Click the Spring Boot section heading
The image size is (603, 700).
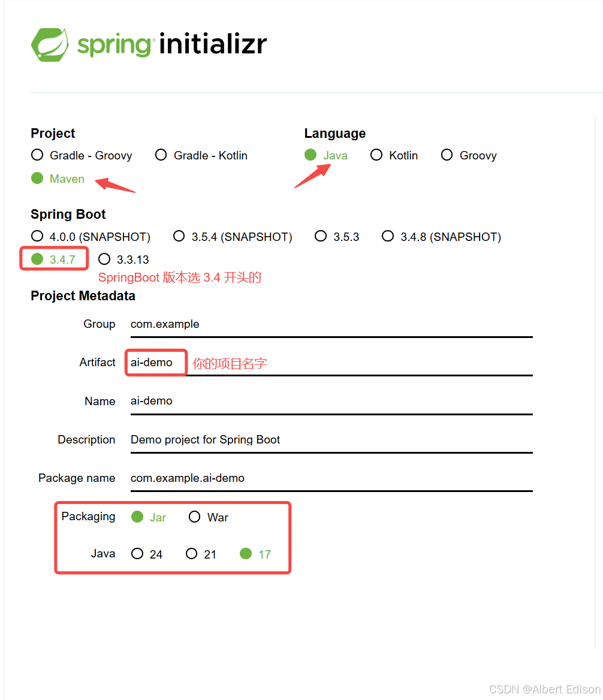68,215
